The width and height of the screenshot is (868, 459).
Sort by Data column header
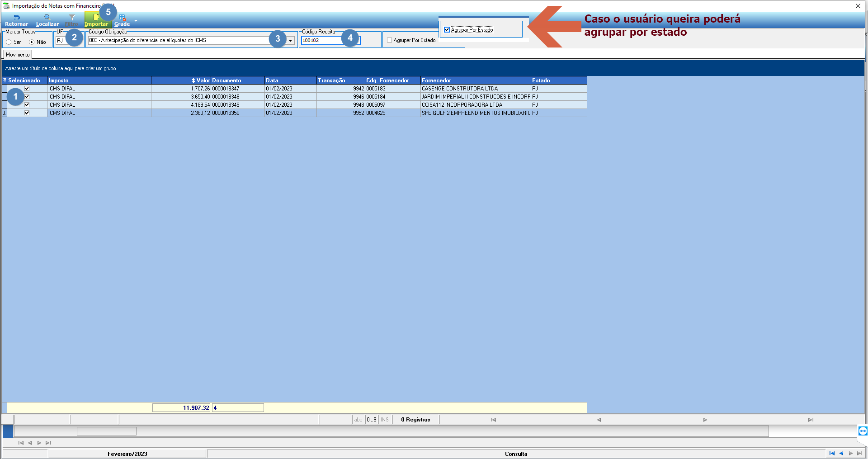click(291, 80)
